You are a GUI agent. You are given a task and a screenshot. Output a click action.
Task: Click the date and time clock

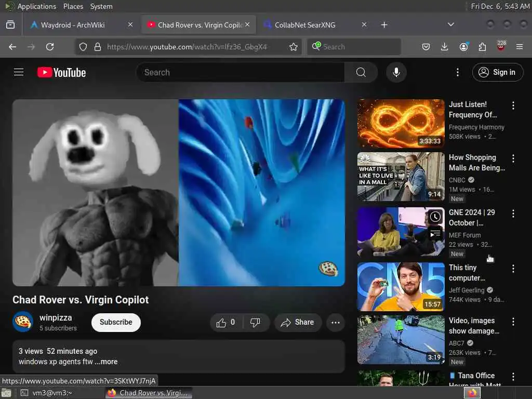500,6
